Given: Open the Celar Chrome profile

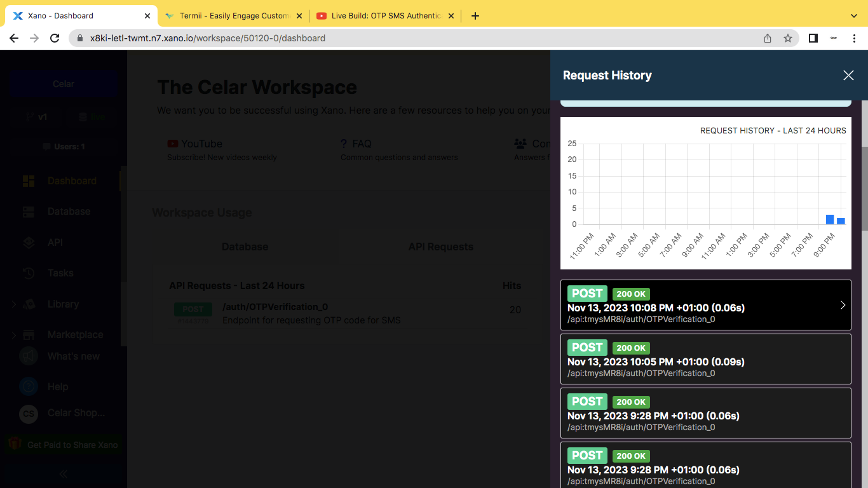Looking at the screenshot, I should (x=834, y=38).
